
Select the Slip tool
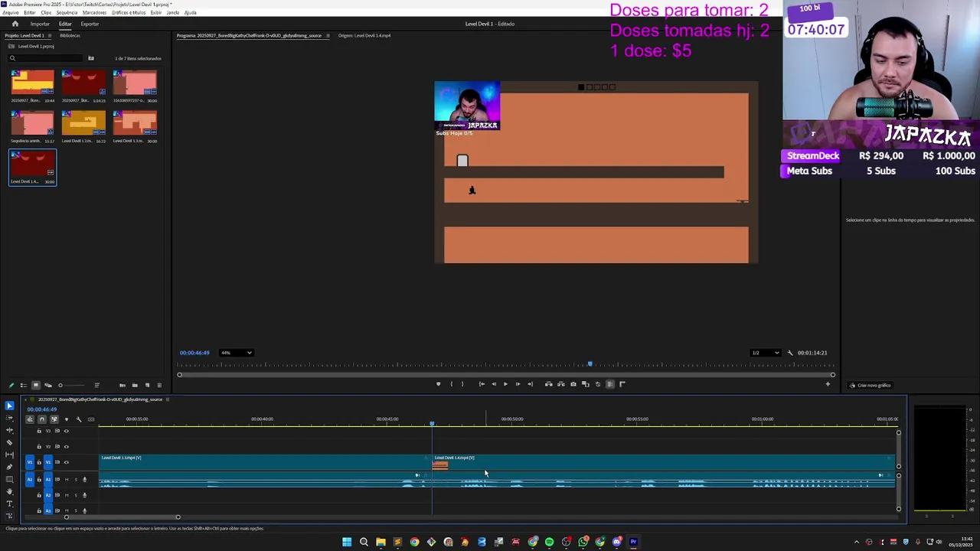[9, 455]
